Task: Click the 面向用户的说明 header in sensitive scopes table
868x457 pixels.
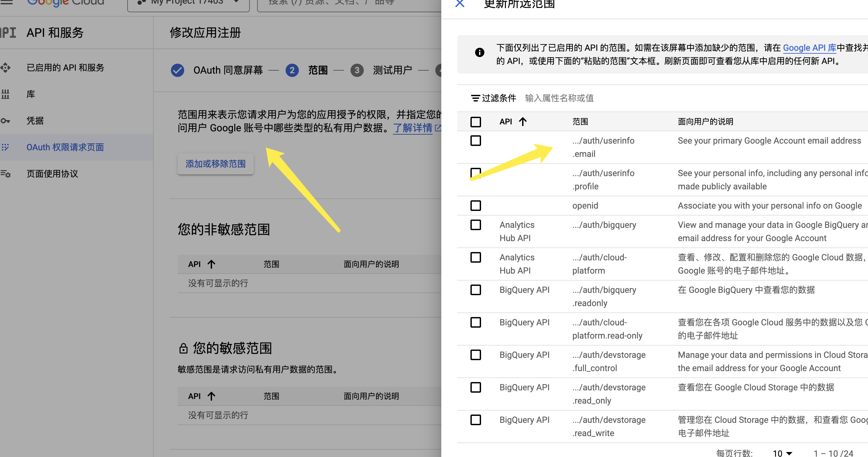Action: (371, 396)
